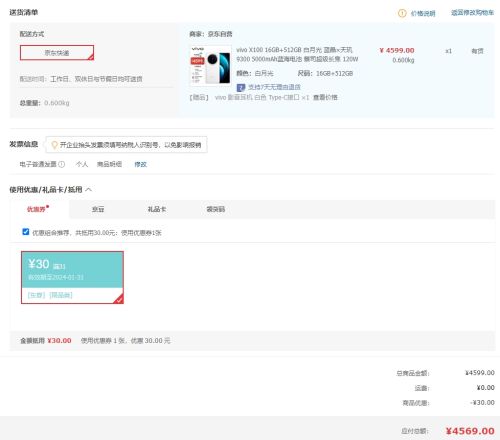Image resolution: width=500 pixels, height=440 pixels.
Task: Switch to the 京豆 tab
Action: pyautogui.click(x=98, y=209)
